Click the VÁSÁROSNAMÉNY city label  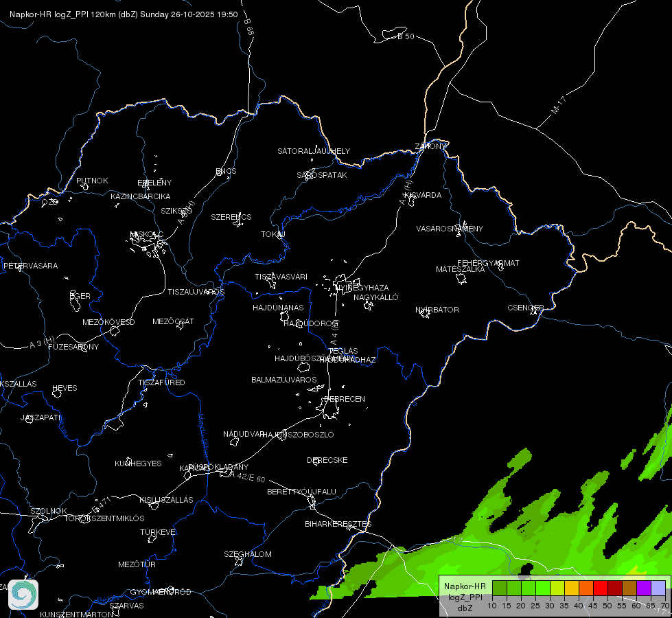click(x=450, y=229)
